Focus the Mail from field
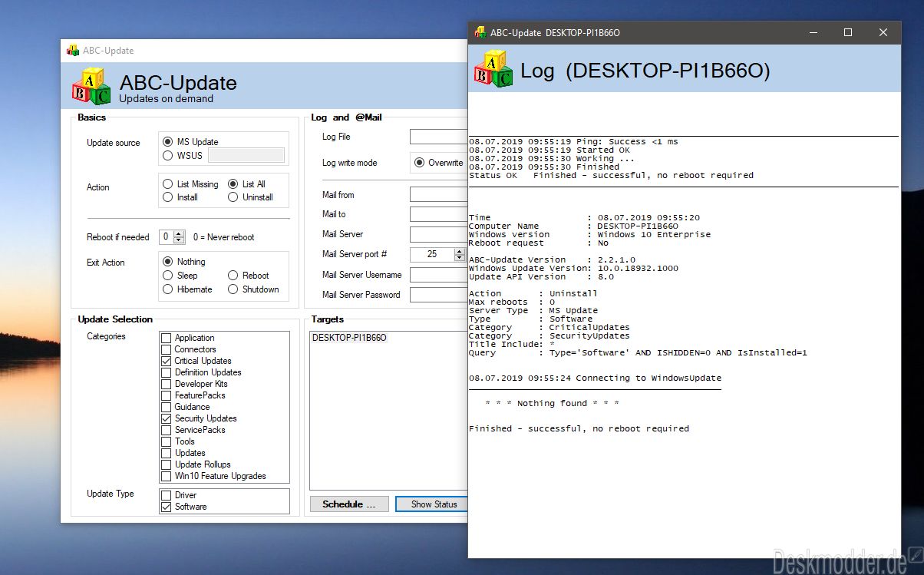Viewport: 924px width, 575px height. pyautogui.click(x=438, y=195)
